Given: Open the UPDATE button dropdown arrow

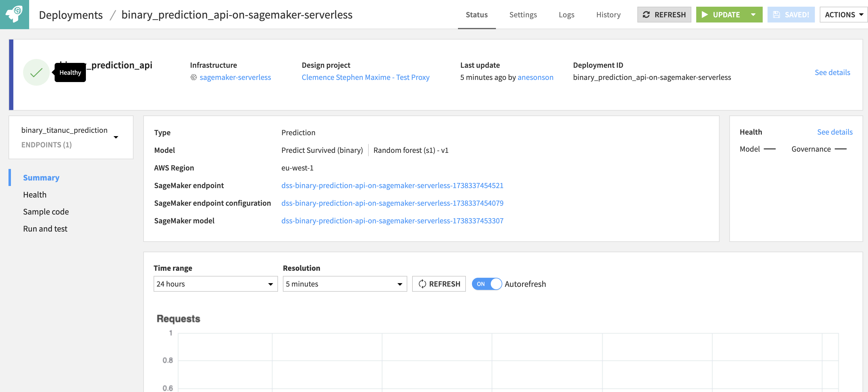Looking at the screenshot, I should (753, 15).
